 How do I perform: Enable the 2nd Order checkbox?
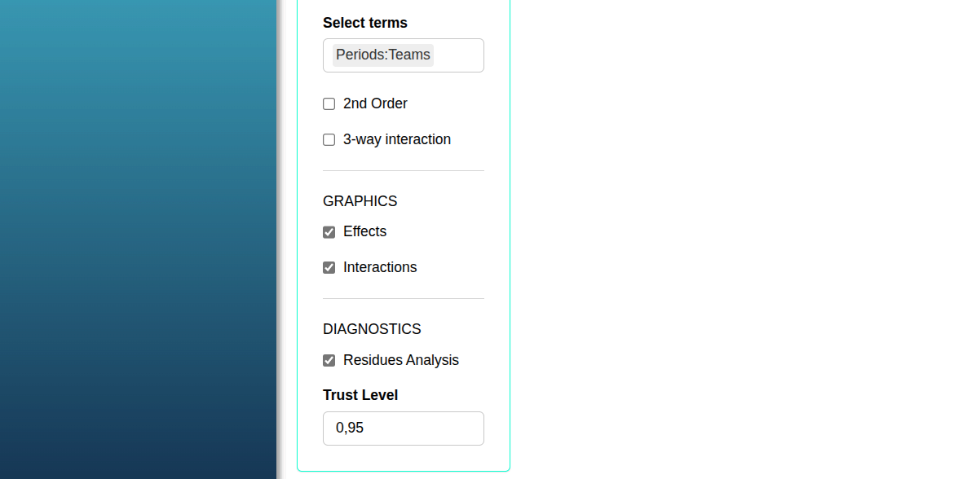coord(329,104)
